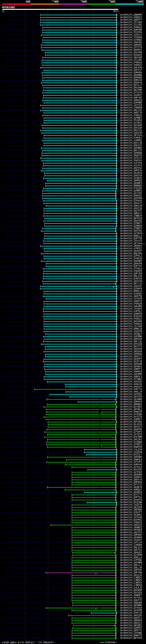Screen dimensions: 146x644
Task: Click the yellow gap marker on UniRef100_B4W0V8 row
Action: 102,413
